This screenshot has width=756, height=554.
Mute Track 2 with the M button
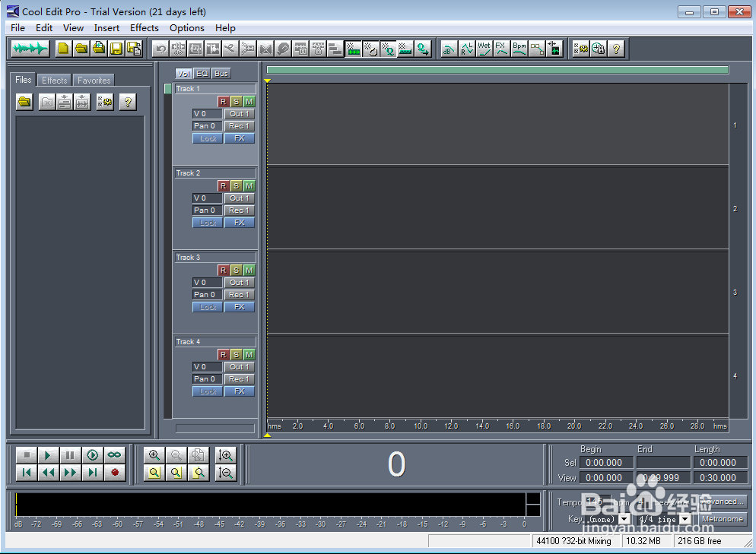pyautogui.click(x=249, y=186)
